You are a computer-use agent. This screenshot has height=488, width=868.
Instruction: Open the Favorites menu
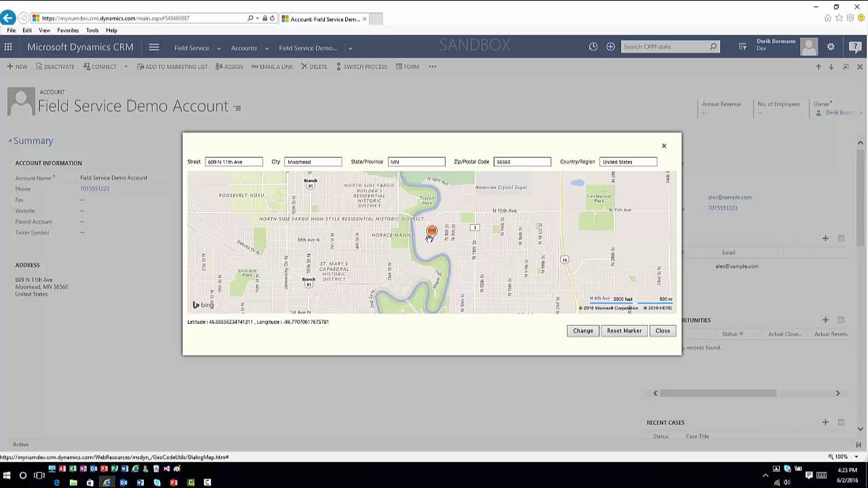pyautogui.click(x=68, y=30)
